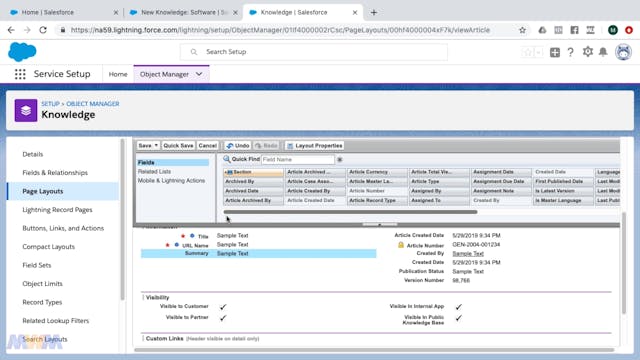Viewport: 640px width, 360px height.
Task: Click the browser address bar URL
Action: 280,30
